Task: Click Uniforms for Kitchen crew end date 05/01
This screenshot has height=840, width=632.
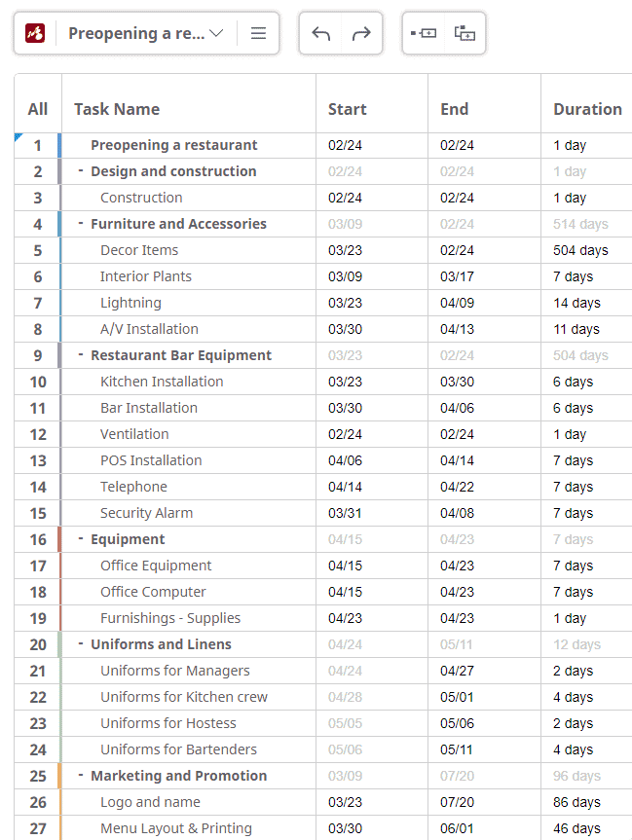Action: pyautogui.click(x=458, y=696)
